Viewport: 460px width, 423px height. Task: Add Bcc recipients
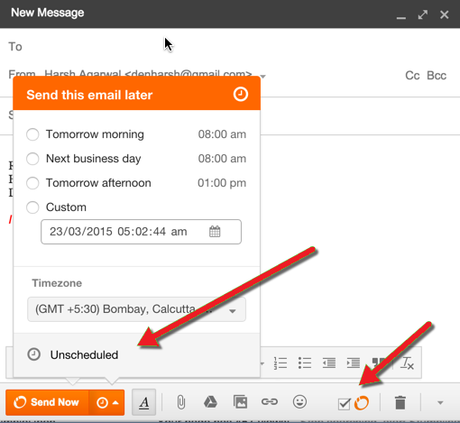[x=437, y=76]
